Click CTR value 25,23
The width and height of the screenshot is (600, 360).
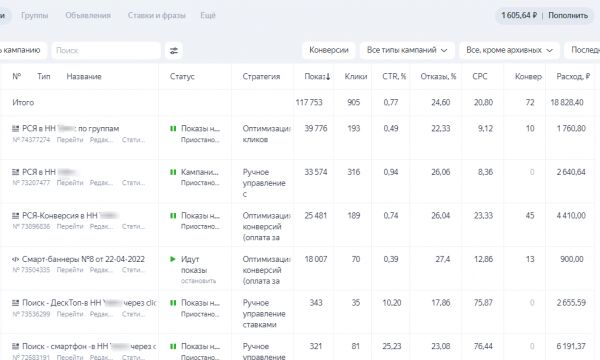pyautogui.click(x=392, y=346)
